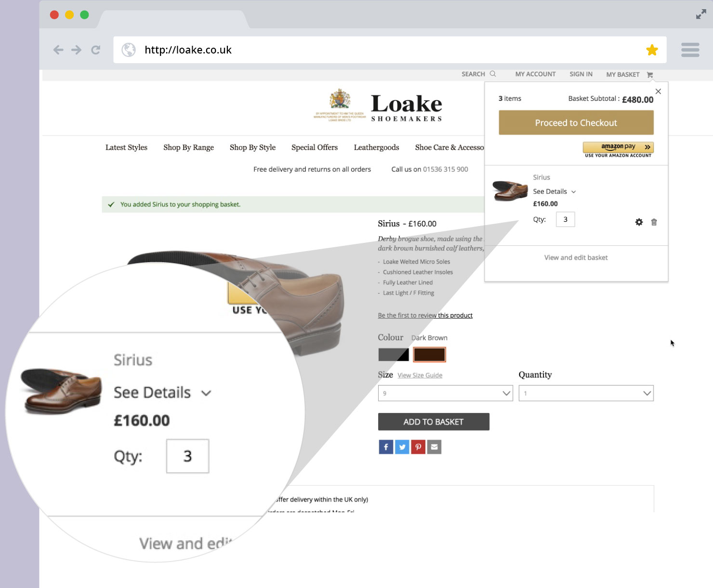Click the yellow window minimize dot
The image size is (713, 588).
(69, 15)
